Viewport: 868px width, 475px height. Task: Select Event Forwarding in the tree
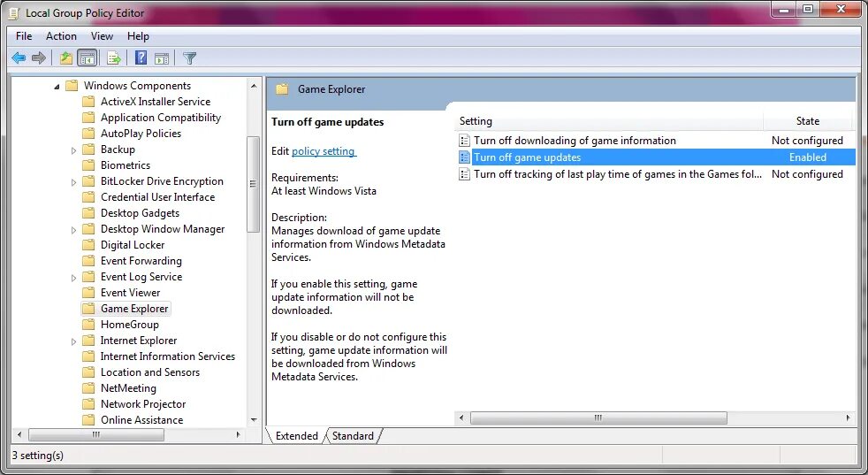coord(141,261)
